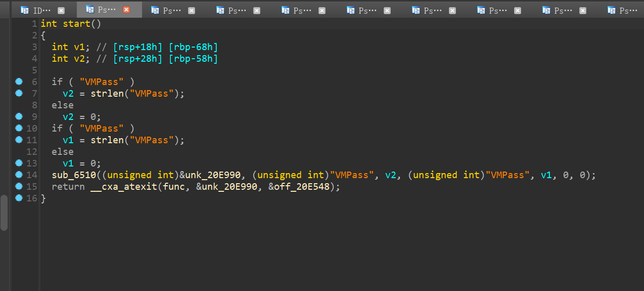Click breakpoint marker on line 7

pyautogui.click(x=19, y=93)
